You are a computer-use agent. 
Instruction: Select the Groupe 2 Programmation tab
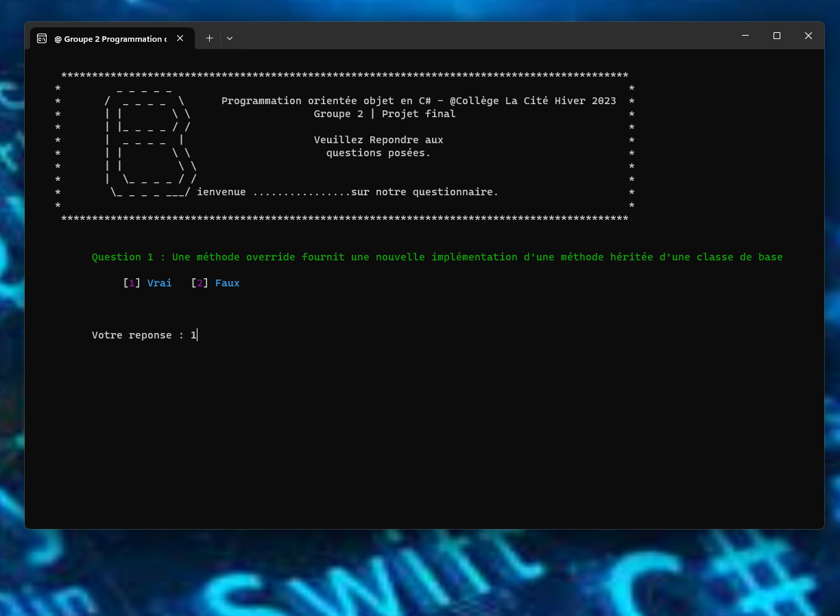[110, 39]
